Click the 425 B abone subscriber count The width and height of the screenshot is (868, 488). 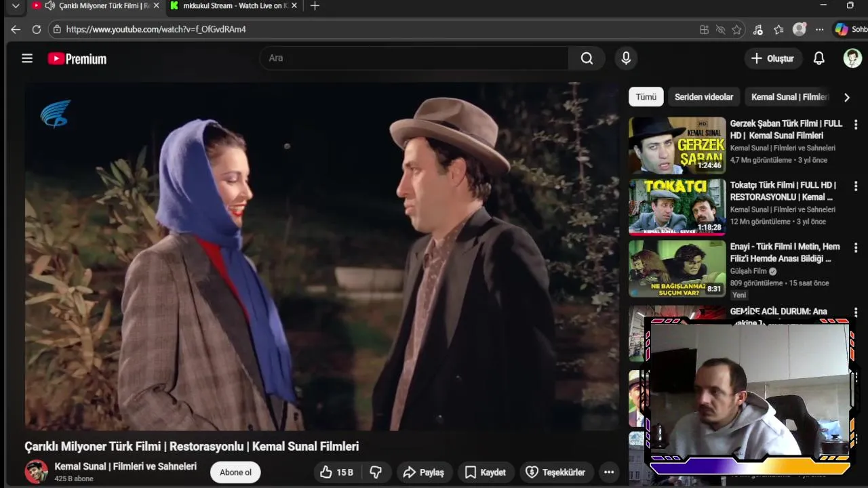tap(74, 479)
